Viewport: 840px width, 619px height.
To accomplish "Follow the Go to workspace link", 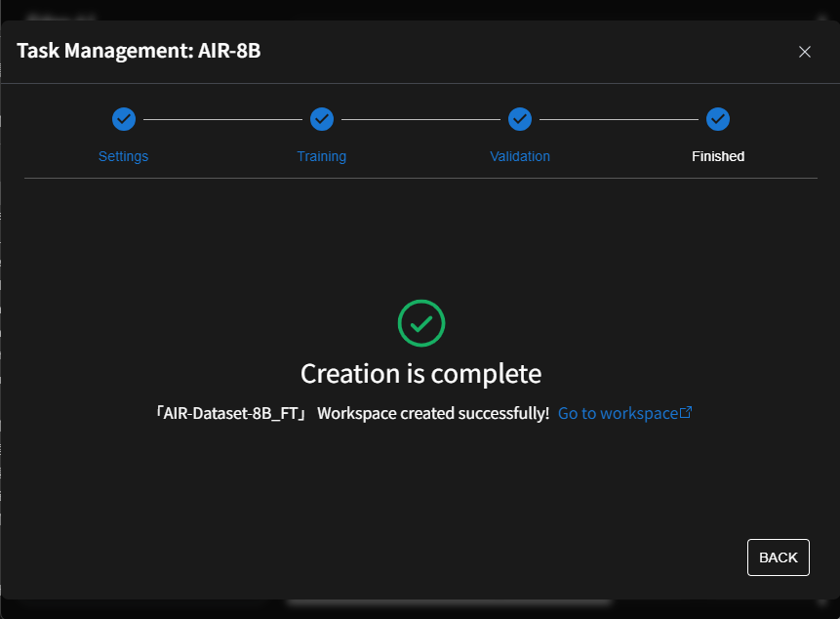I will 618,413.
